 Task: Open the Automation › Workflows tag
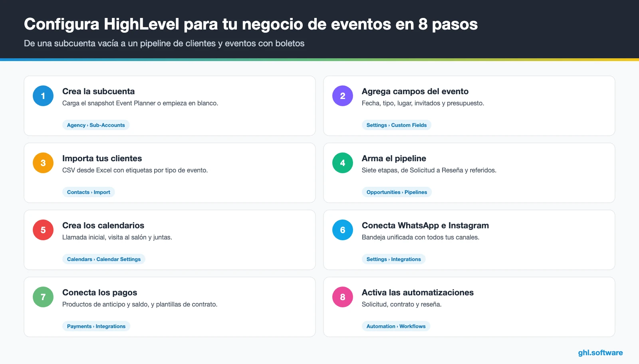coord(396,326)
